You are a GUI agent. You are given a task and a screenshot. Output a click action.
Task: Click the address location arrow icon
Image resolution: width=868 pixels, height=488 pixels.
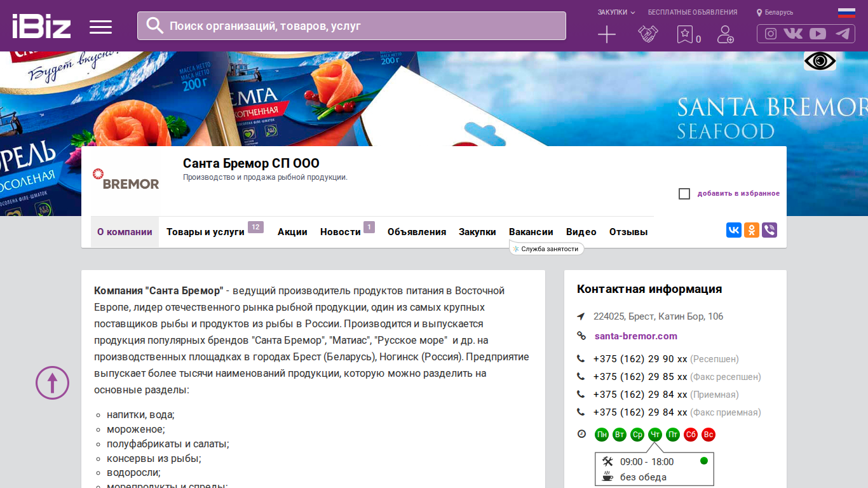click(x=581, y=316)
